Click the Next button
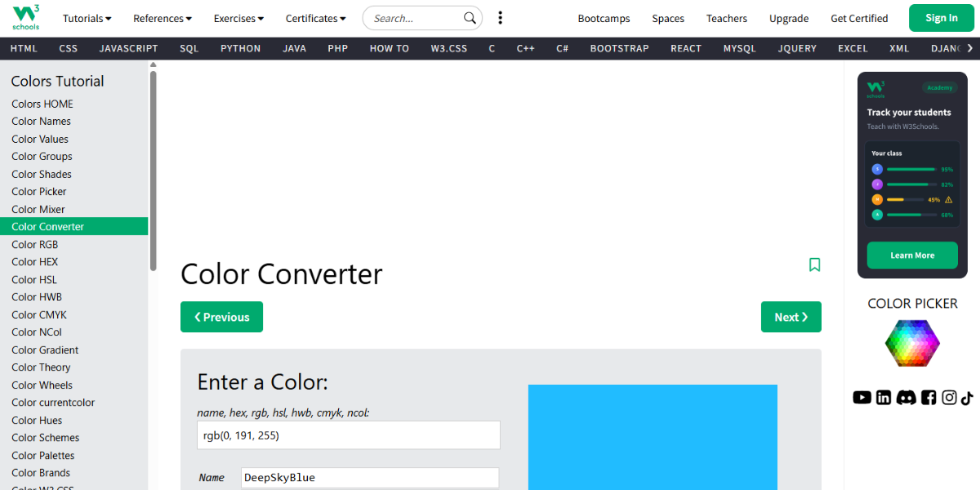 (x=791, y=317)
